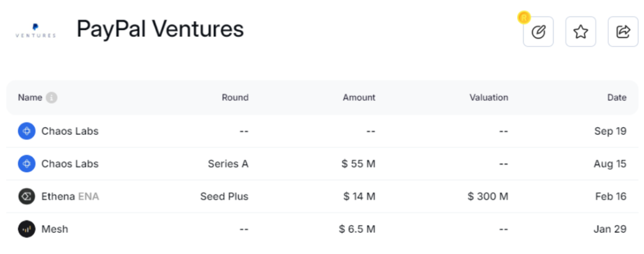Open the Mesh project link

click(55, 229)
